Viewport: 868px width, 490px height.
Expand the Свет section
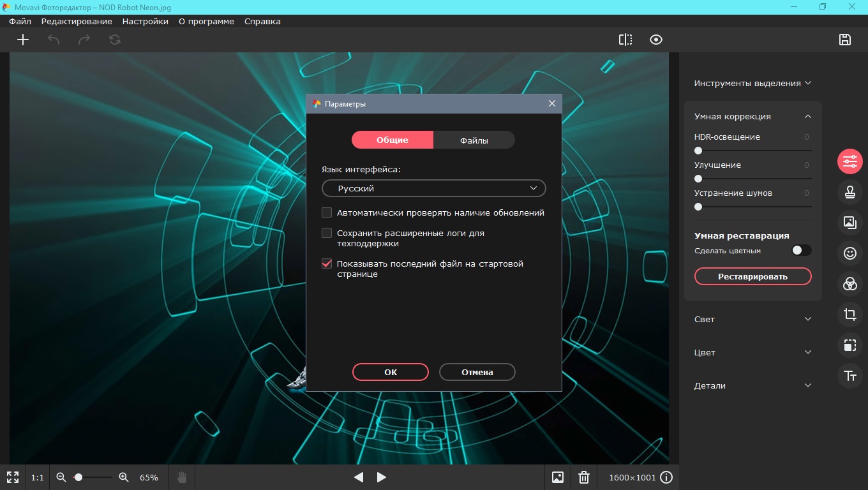[x=753, y=319]
